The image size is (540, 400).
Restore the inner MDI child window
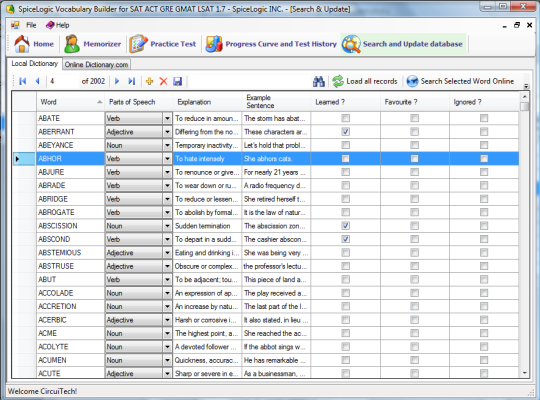coord(517,25)
